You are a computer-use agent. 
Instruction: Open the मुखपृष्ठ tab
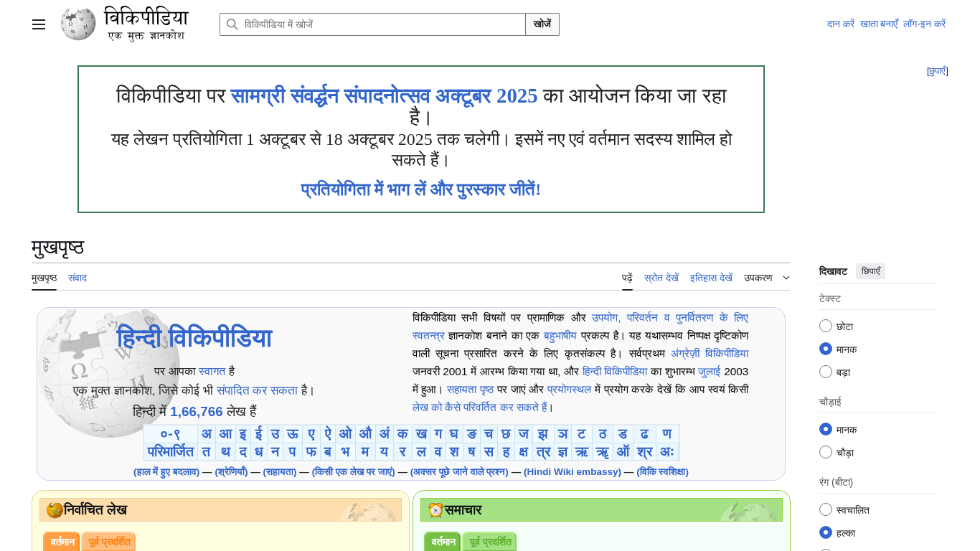click(x=44, y=278)
